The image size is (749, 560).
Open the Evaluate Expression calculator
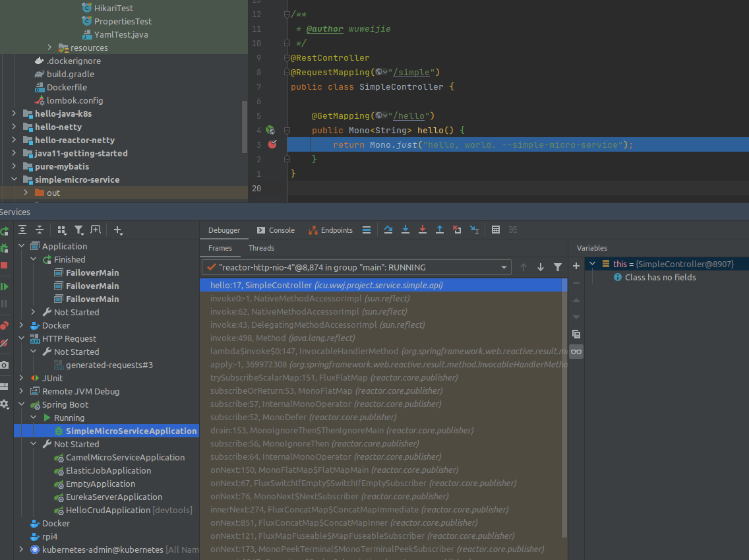tap(496, 230)
